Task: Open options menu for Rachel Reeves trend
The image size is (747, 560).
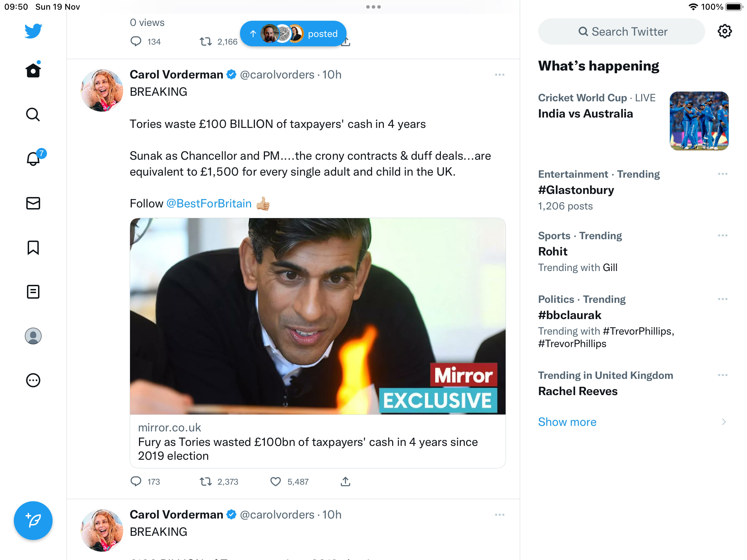Action: 723,375
